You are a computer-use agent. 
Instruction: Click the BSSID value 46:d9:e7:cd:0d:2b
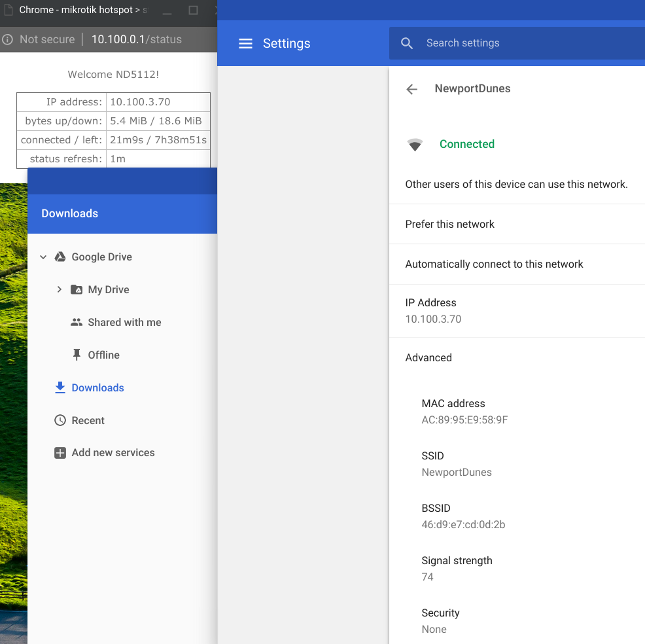[x=463, y=524]
